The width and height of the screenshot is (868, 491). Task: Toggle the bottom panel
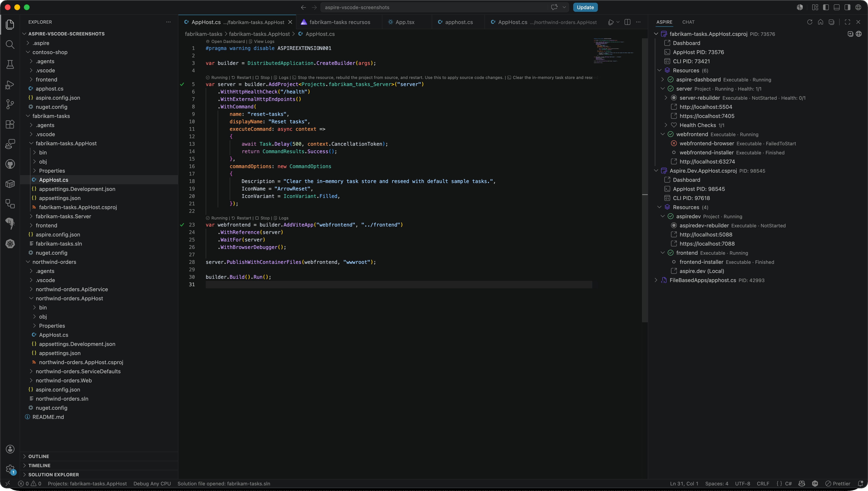pos(837,7)
